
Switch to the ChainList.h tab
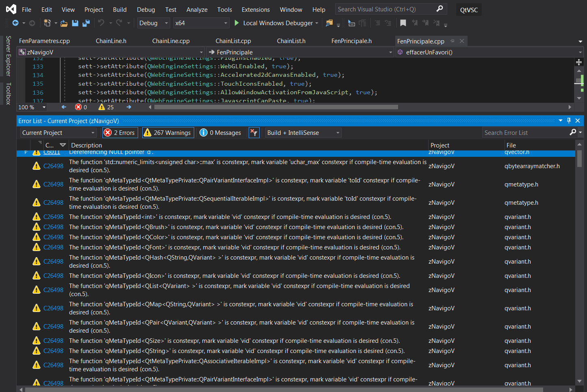[x=291, y=41]
